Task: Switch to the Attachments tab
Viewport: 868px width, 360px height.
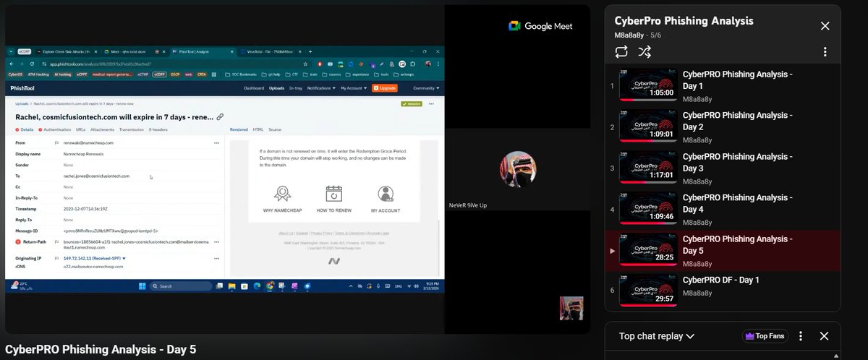Action: (102, 129)
